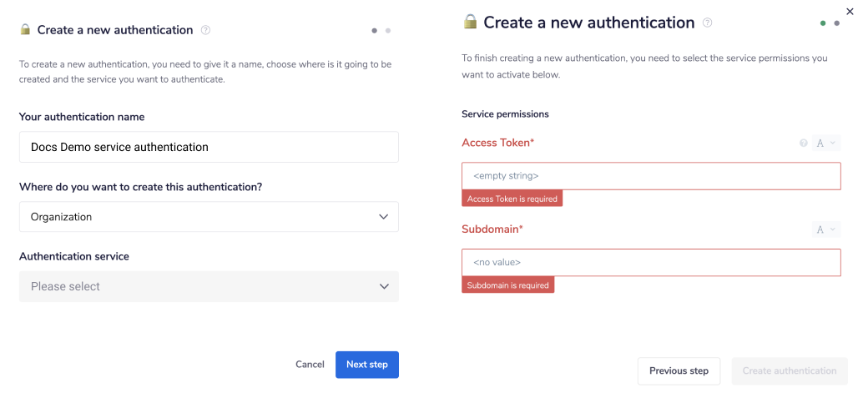
Task: Click the green completed step dot
Action: (x=823, y=23)
